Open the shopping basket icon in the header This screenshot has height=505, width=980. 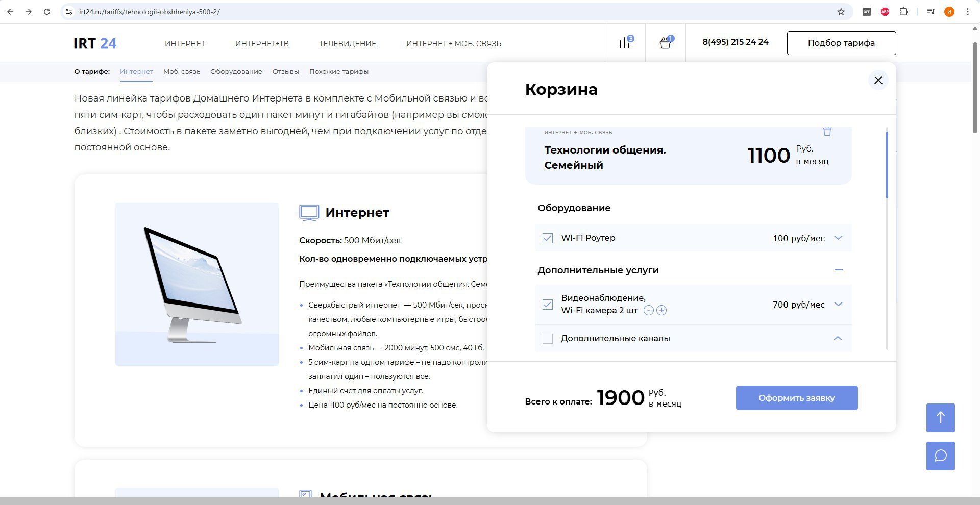click(x=666, y=42)
